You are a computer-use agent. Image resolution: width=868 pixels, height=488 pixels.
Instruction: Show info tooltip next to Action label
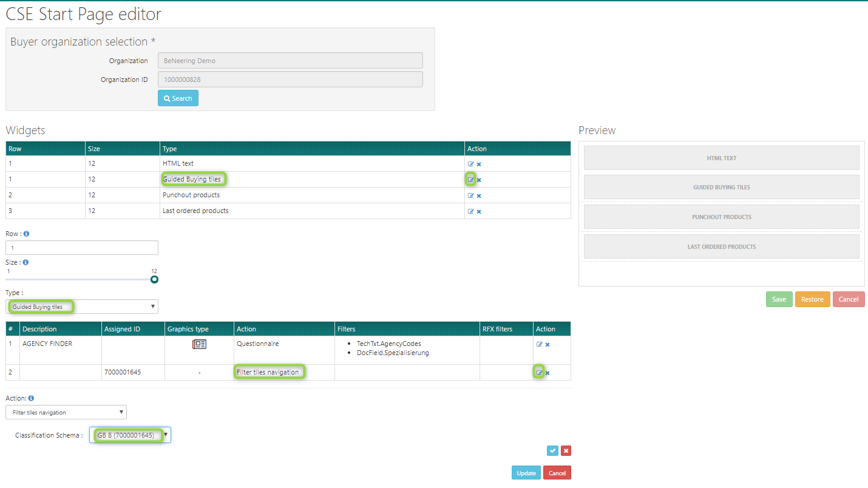pos(31,398)
